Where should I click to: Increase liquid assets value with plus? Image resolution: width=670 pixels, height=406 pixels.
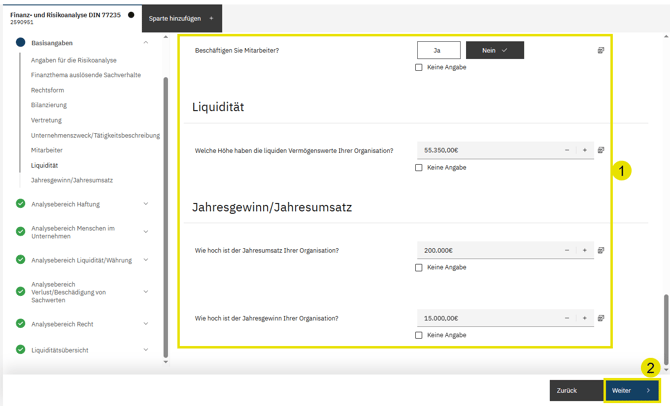pyautogui.click(x=585, y=150)
